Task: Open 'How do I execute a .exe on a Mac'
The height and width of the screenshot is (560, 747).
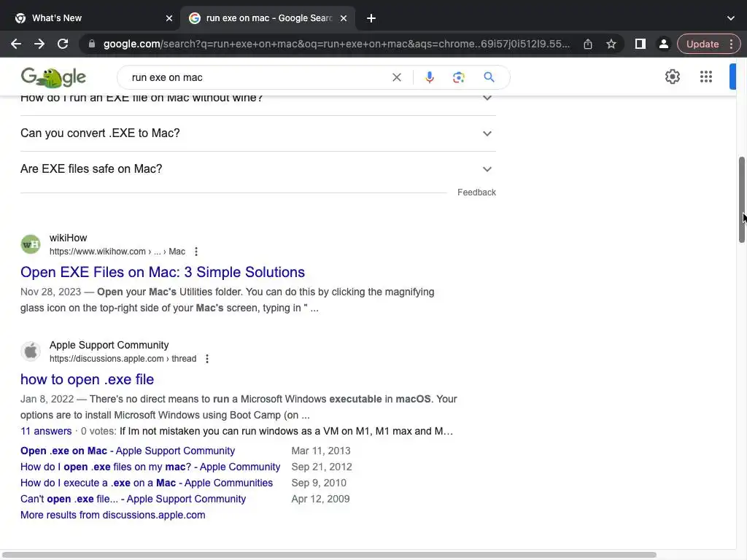Action: tap(147, 483)
